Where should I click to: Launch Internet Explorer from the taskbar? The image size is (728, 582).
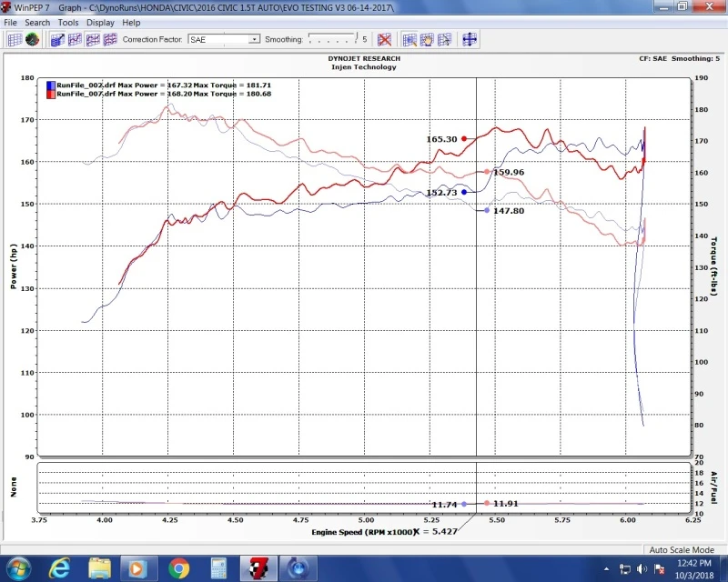59,568
